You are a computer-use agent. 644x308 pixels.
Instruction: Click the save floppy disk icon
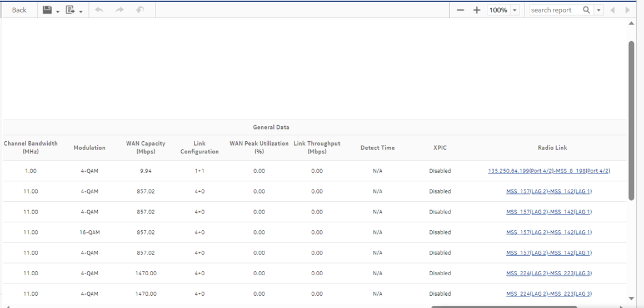47,10
